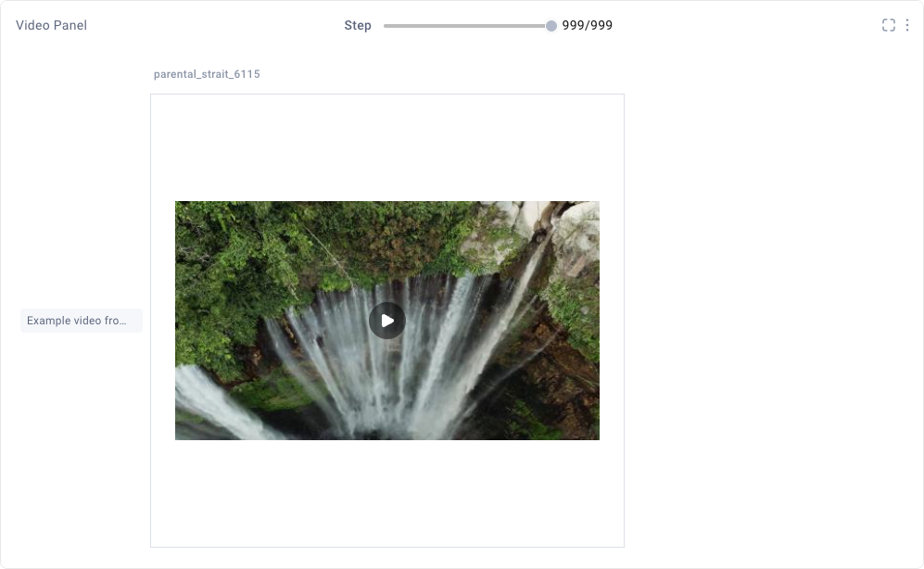Jump to the middle of the Step slider track

467,25
